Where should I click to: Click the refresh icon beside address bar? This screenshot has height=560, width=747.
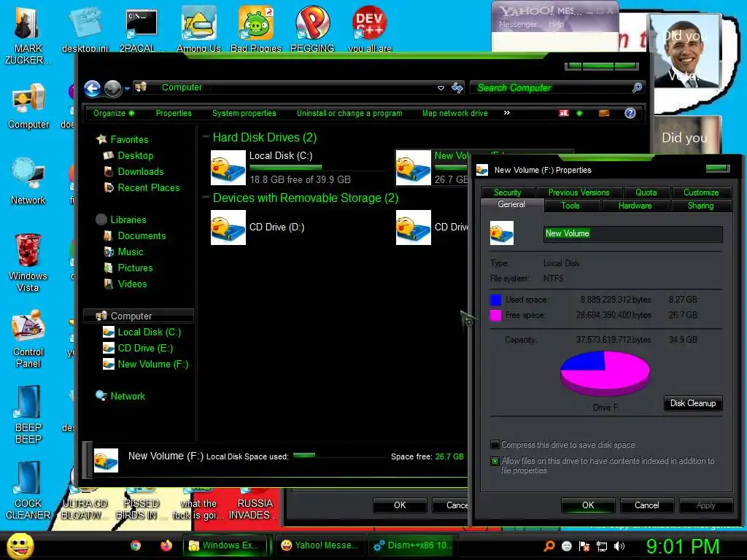[457, 87]
